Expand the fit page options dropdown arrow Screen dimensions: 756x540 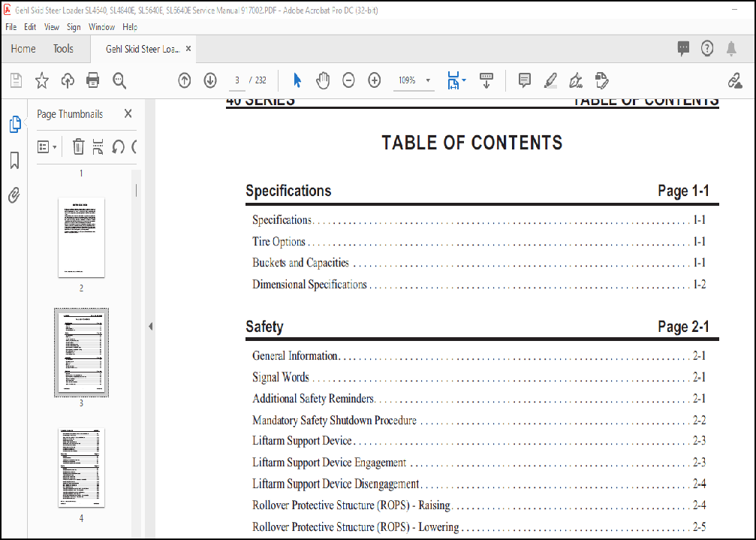[464, 80]
